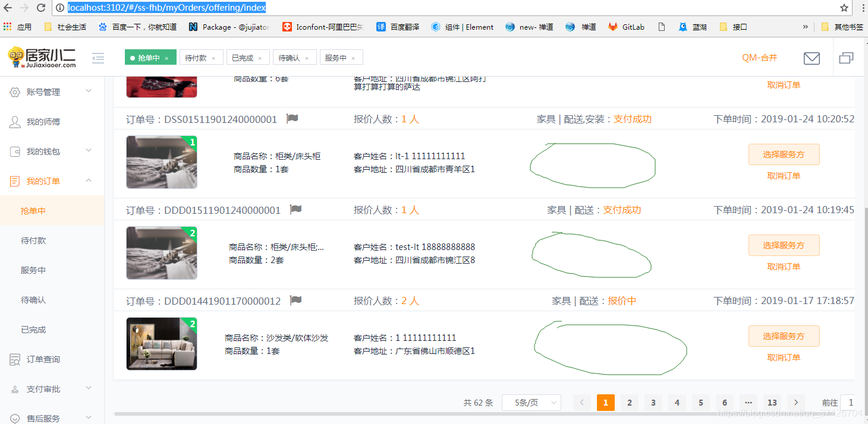Click flag icon on order DSS01511901240000001

pyautogui.click(x=292, y=118)
